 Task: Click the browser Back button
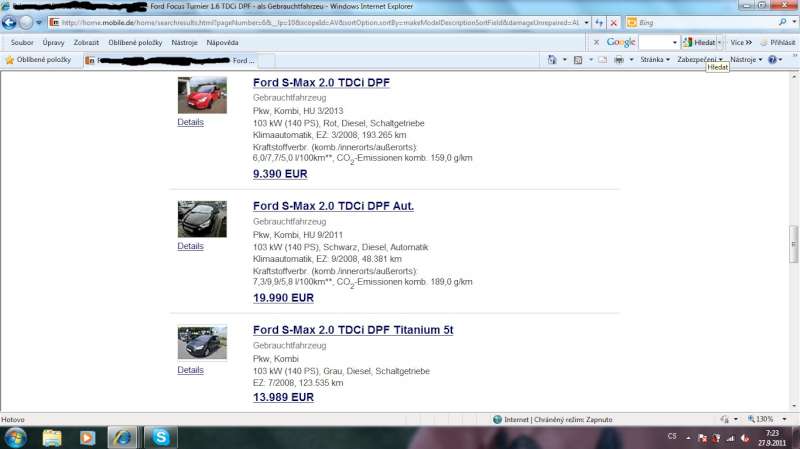pos(10,22)
